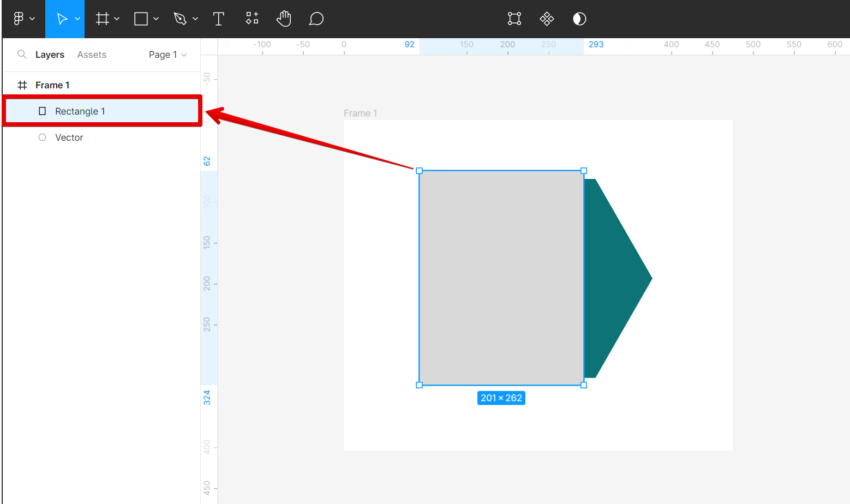Open the Figma main menu
The height and width of the screenshot is (504, 850).
click(19, 19)
